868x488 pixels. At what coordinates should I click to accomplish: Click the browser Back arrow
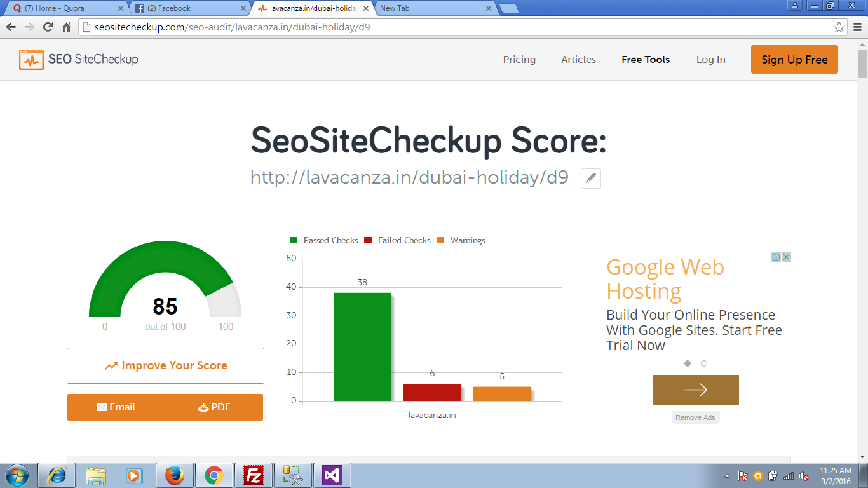click(x=11, y=27)
